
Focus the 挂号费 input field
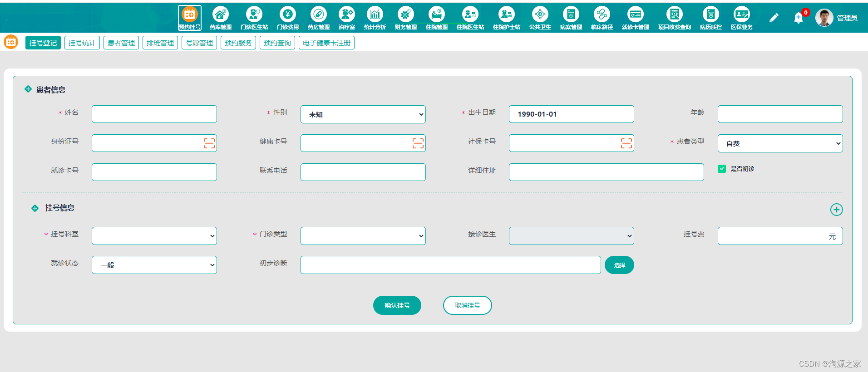coord(780,236)
